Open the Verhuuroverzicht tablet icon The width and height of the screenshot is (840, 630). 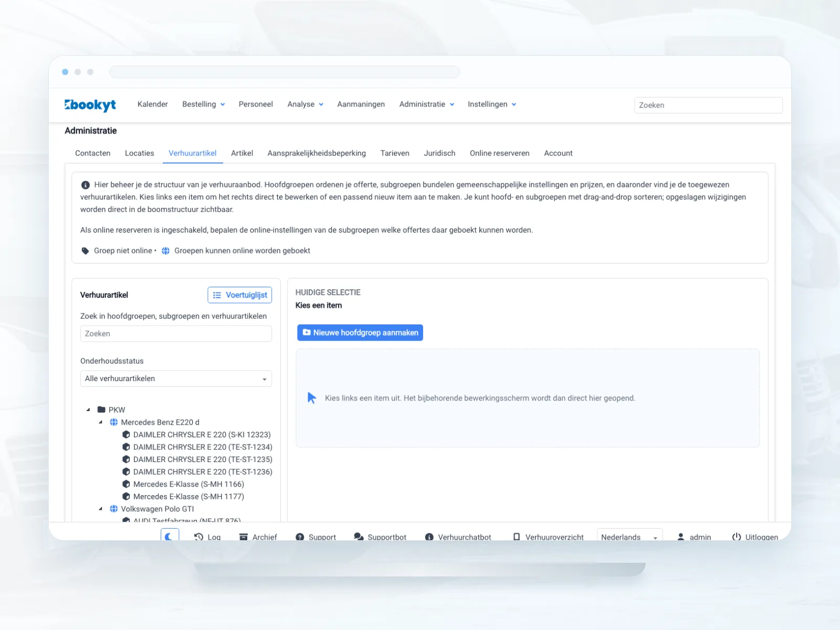(x=517, y=537)
